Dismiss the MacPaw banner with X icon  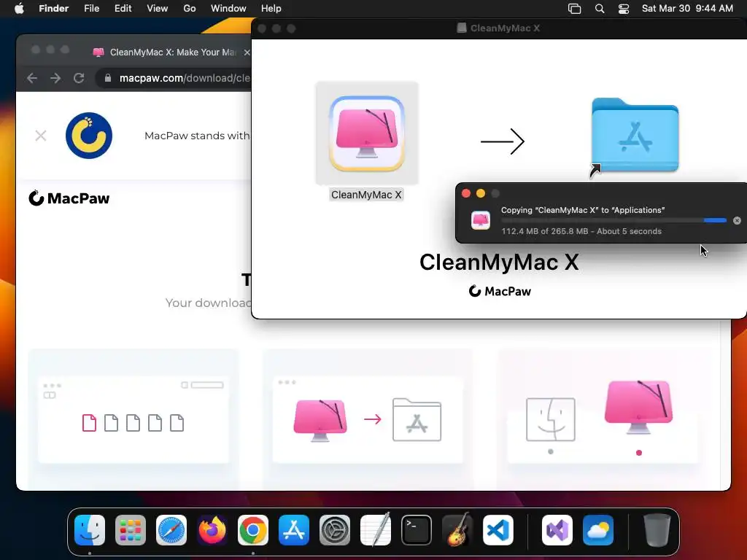(x=41, y=136)
